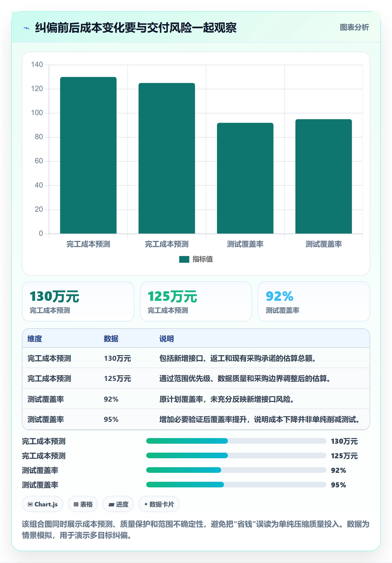Click the 125万元 cell in the table
This screenshot has height=563, width=392.
(118, 379)
